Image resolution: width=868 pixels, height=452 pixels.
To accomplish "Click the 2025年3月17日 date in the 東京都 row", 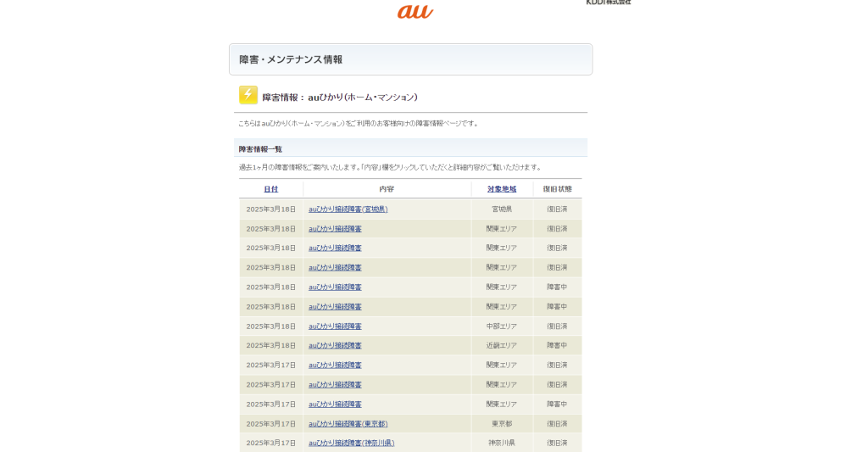I will click(270, 424).
